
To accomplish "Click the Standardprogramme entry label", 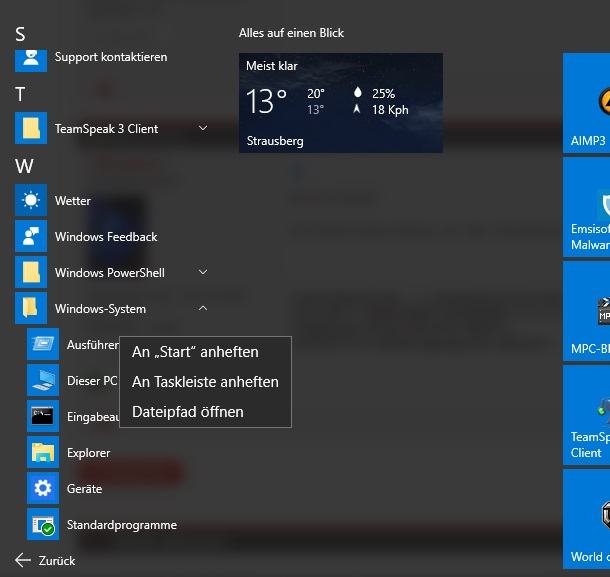I will tap(122, 525).
